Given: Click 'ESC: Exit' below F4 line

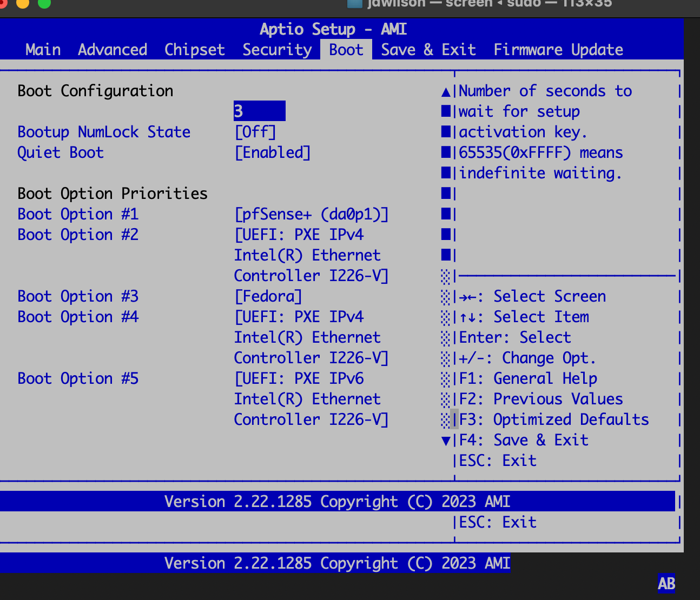Looking at the screenshot, I should pos(498,461).
